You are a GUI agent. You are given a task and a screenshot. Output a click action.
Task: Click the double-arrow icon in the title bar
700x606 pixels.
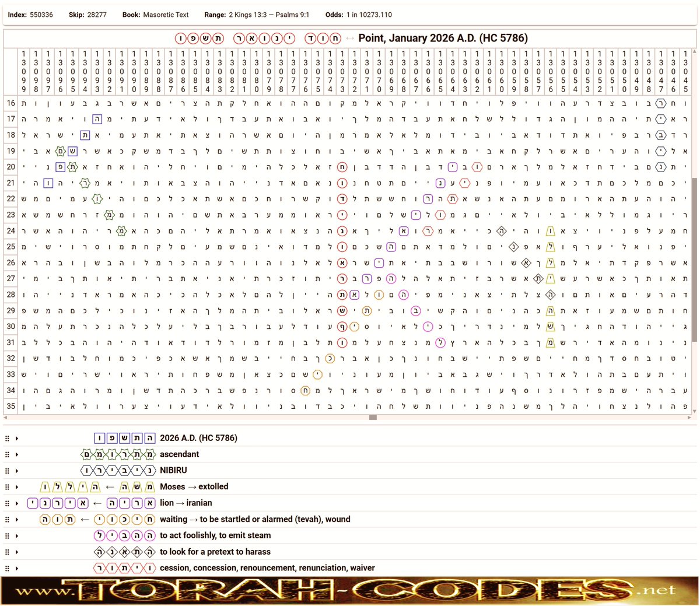click(x=350, y=38)
